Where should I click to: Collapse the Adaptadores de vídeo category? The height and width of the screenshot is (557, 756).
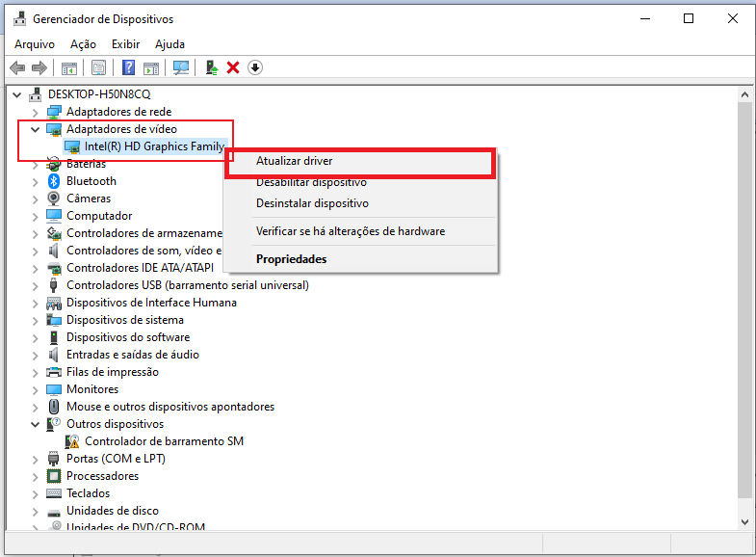(x=35, y=129)
